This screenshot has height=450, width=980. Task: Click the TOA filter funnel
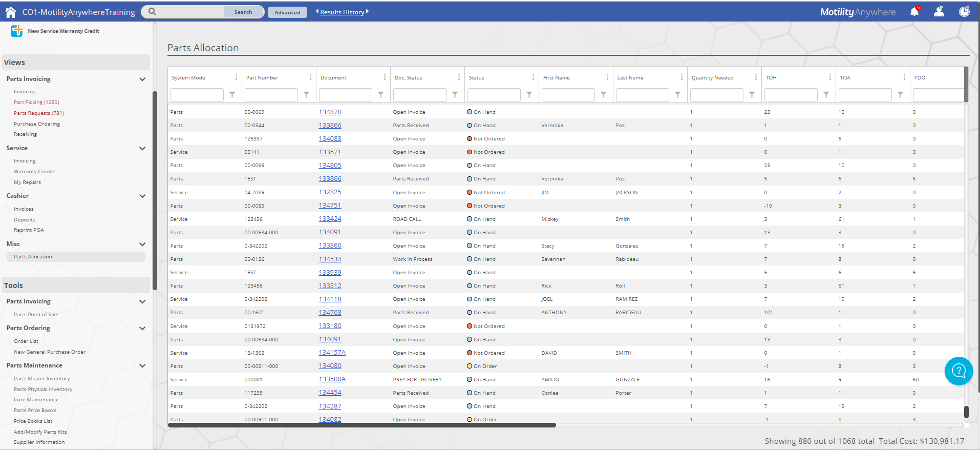[x=901, y=95]
